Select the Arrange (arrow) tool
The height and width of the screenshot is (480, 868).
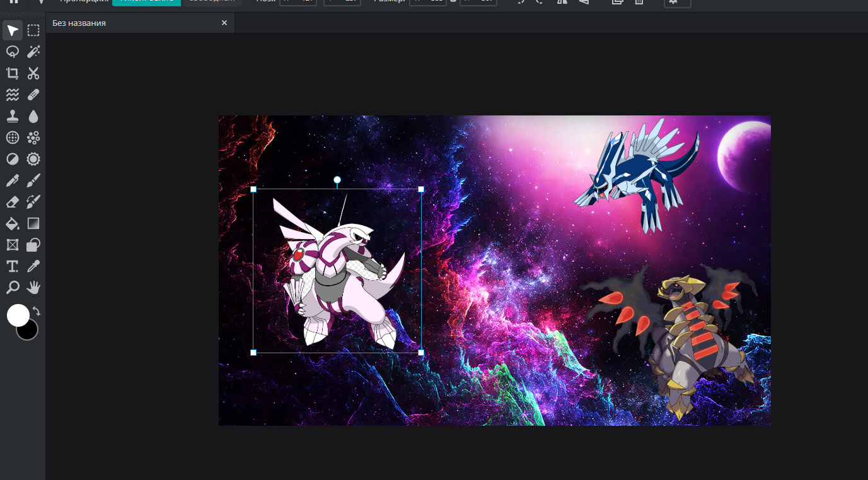[x=13, y=31]
